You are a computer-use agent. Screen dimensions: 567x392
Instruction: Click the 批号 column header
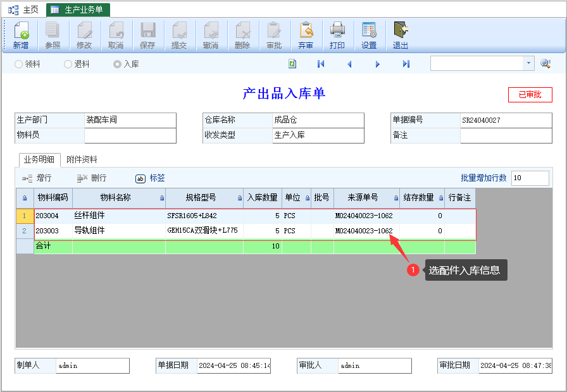tap(321, 198)
